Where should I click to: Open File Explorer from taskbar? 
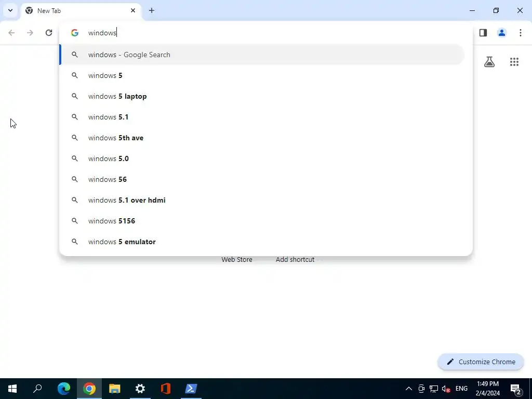(x=115, y=389)
